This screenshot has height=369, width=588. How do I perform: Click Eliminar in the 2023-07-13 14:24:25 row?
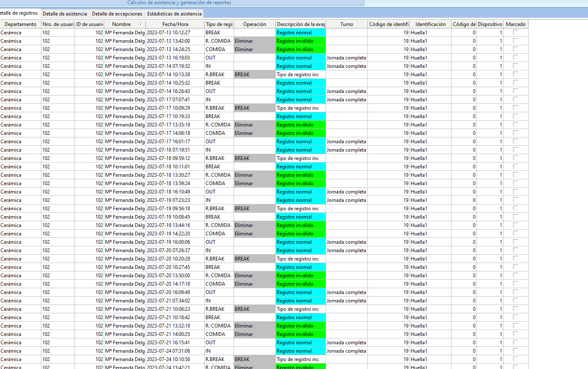(254, 49)
